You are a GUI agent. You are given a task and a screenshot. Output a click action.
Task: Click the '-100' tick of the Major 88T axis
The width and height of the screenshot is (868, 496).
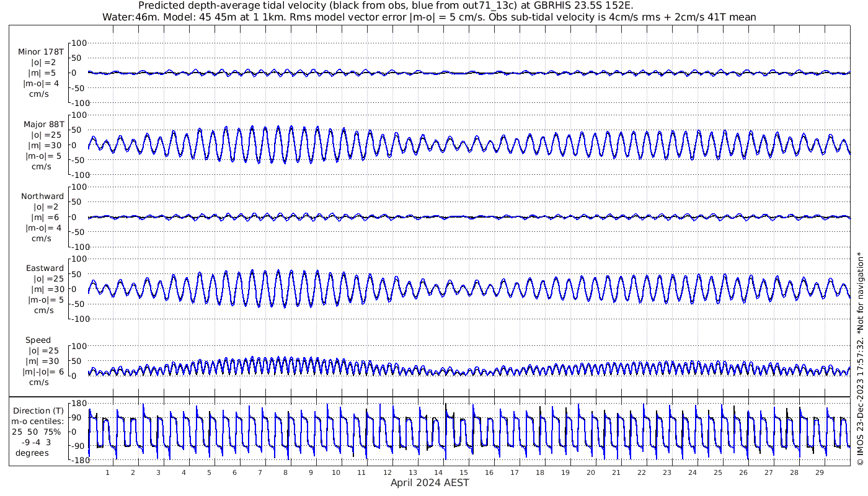pos(80,175)
